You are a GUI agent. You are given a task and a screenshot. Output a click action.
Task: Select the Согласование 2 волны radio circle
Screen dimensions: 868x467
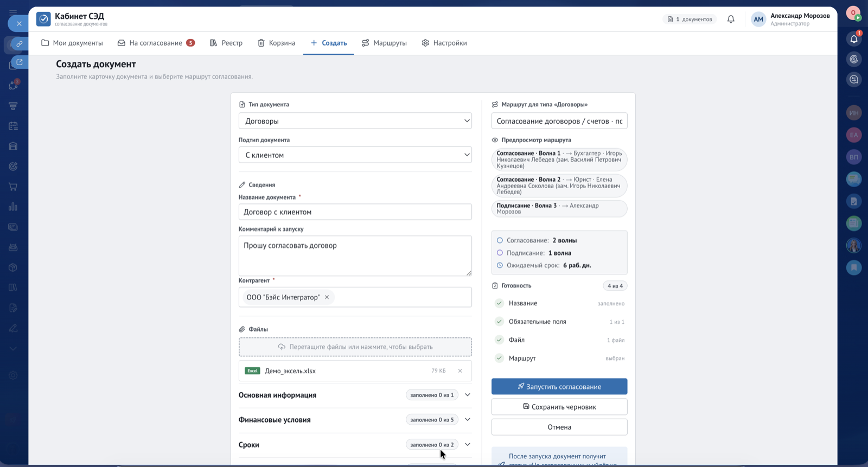(x=500, y=240)
